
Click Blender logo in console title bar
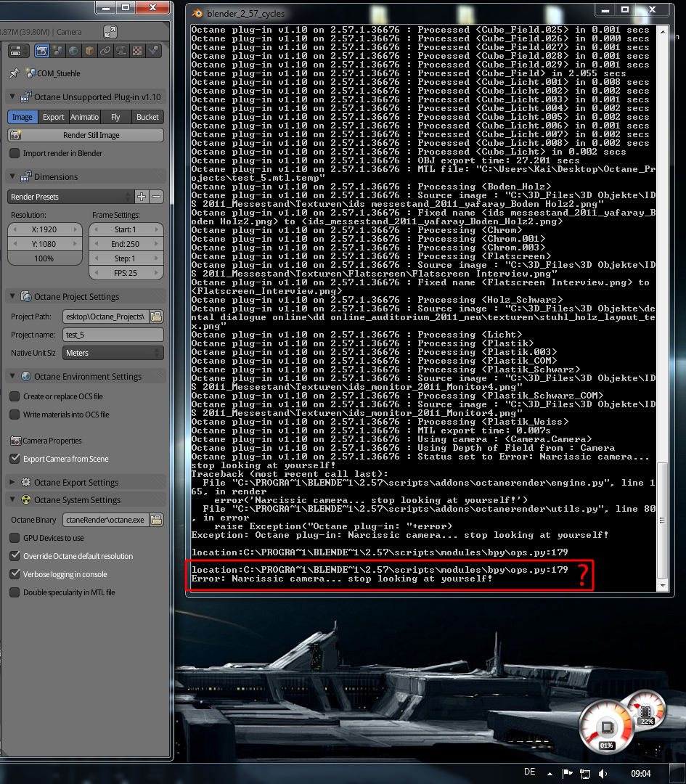pos(197,14)
